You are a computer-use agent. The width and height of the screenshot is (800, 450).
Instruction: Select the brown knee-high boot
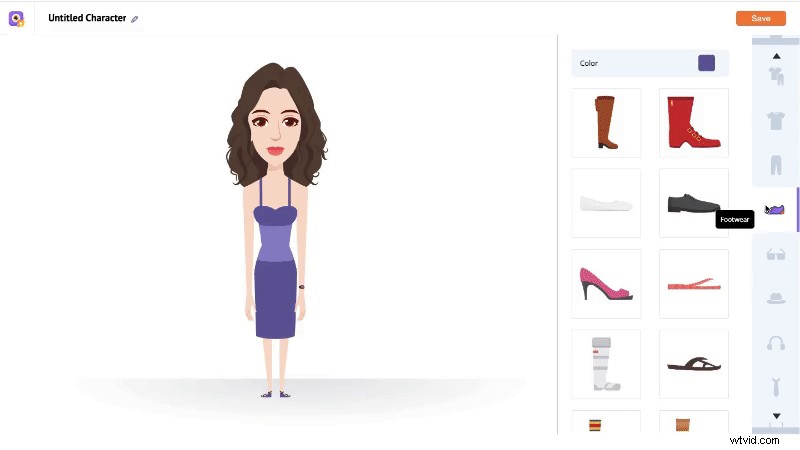click(x=606, y=122)
